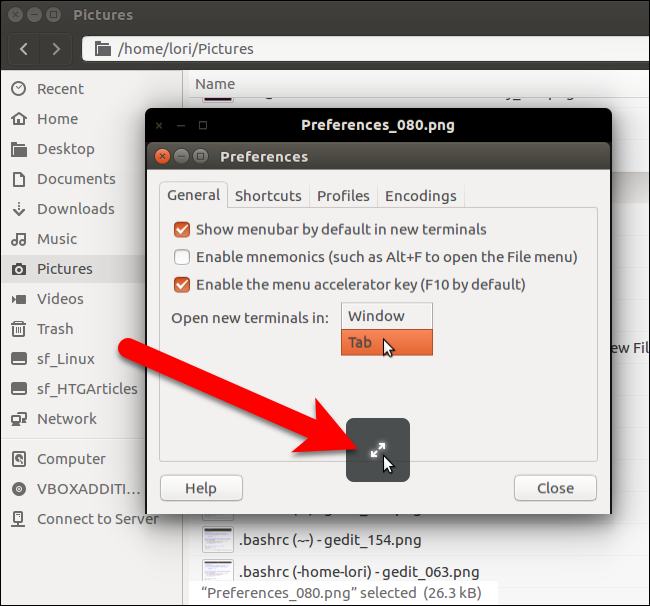The height and width of the screenshot is (606, 650).
Task: Click the preview window's dash minimize icon
Action: tap(181, 125)
